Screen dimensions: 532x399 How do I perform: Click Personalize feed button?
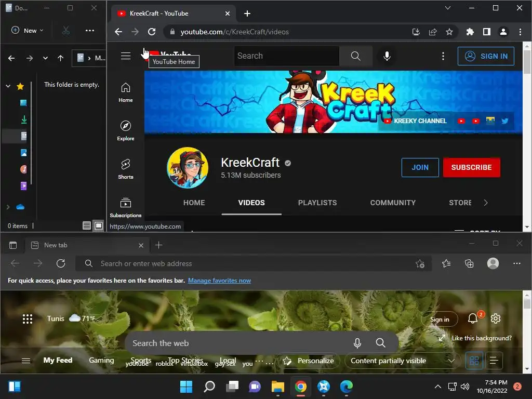point(309,361)
